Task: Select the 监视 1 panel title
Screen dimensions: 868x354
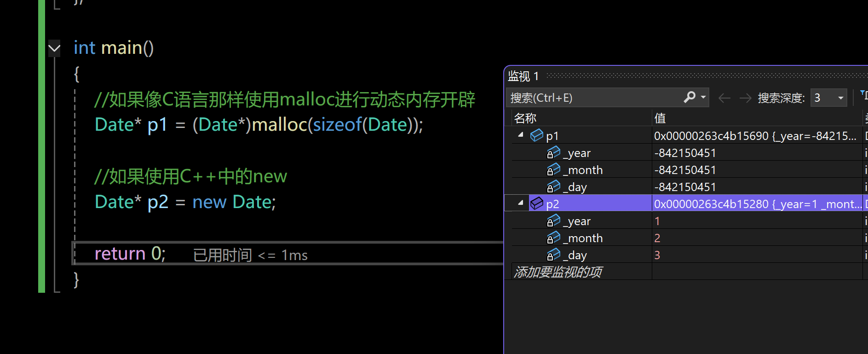Action: [x=523, y=76]
